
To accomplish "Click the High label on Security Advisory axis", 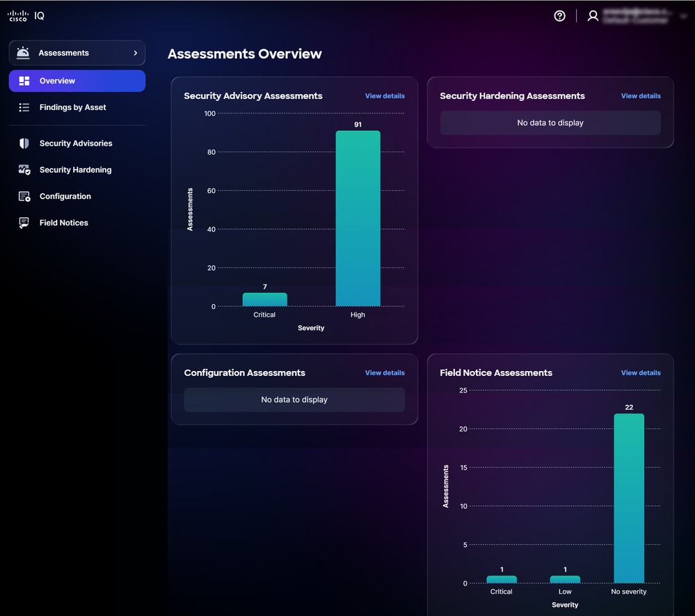I will coord(358,315).
